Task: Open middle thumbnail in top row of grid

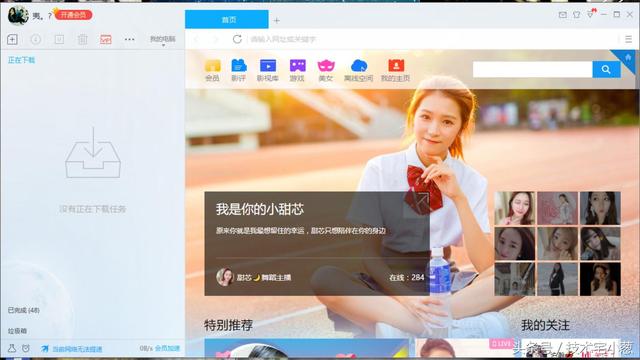Action: 558,208
